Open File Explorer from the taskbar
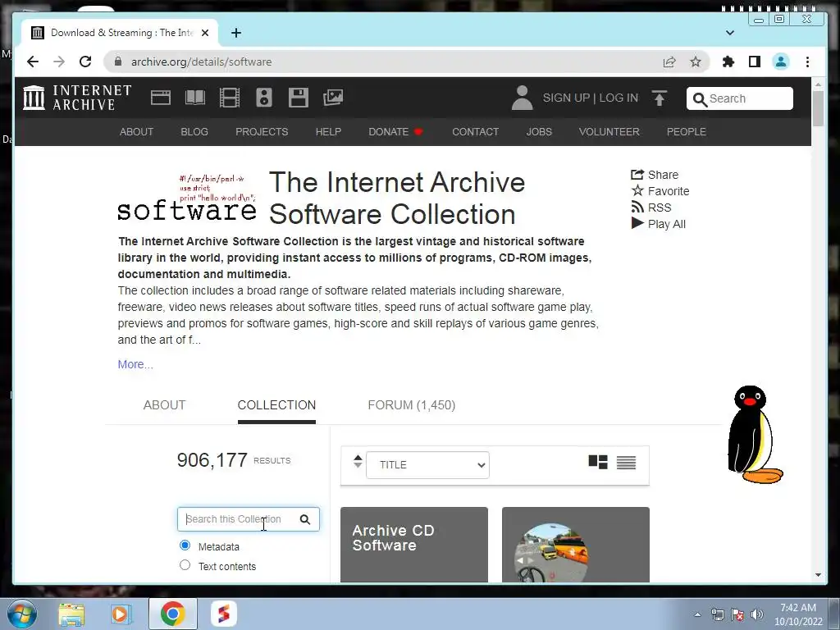 (71, 614)
